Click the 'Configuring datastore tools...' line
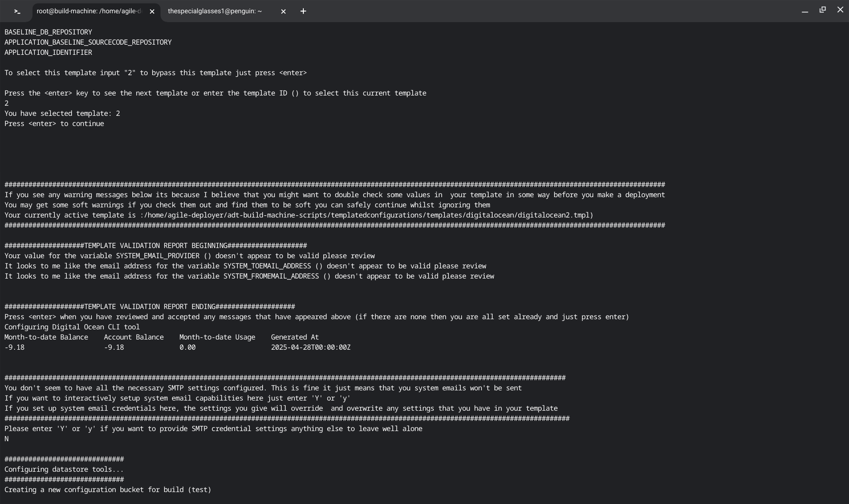849x504 pixels. [x=64, y=470]
